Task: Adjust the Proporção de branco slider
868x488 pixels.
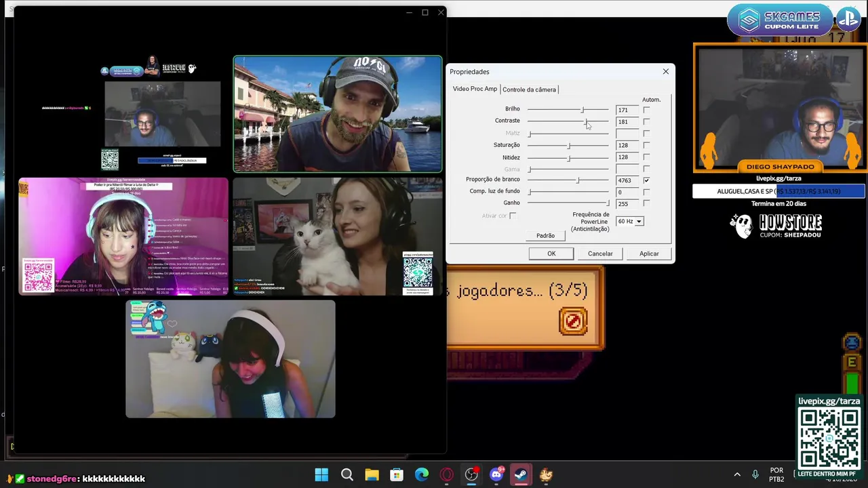Action: point(568,180)
